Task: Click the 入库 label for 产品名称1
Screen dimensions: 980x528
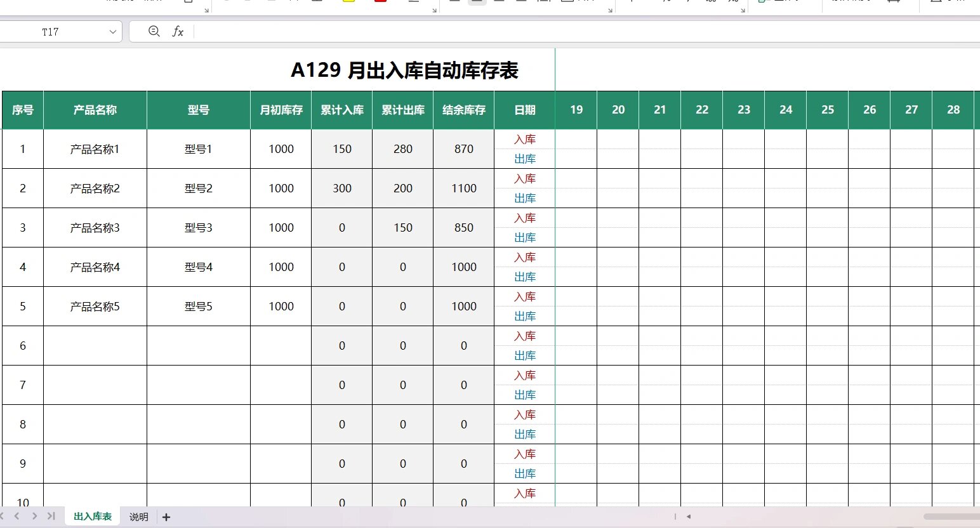Action: pos(525,140)
